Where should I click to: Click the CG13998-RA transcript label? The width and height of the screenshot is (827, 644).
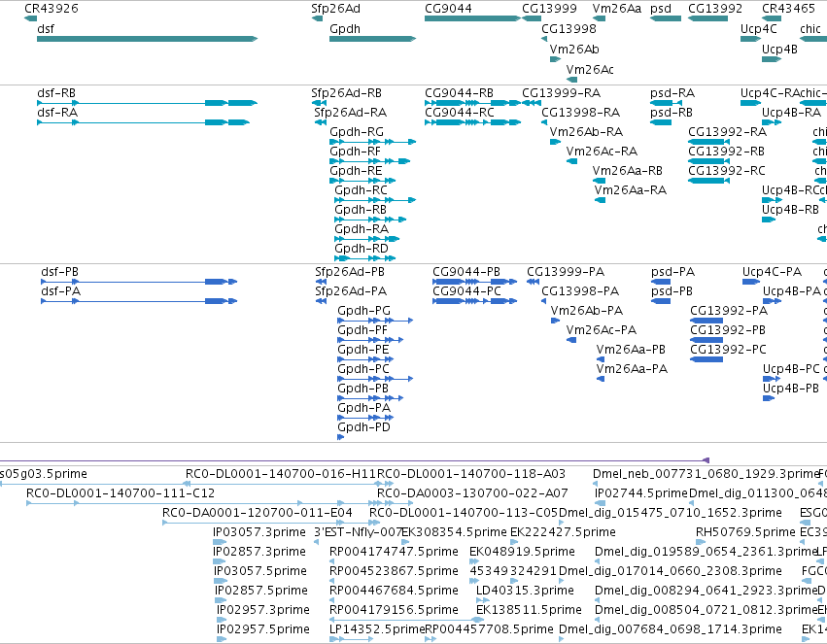pyautogui.click(x=580, y=113)
